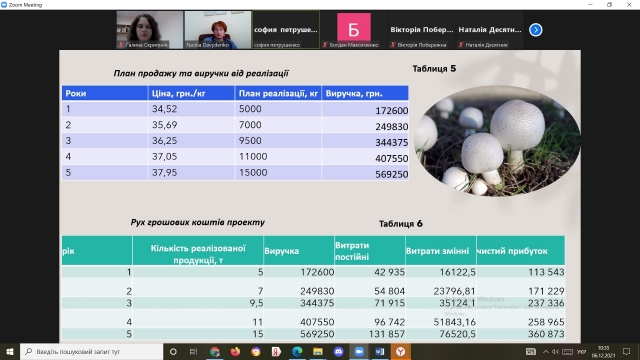Screen dimensions: 640x360
Task: Select Nadia Davydenko's video thumbnail
Action: pos(218,30)
